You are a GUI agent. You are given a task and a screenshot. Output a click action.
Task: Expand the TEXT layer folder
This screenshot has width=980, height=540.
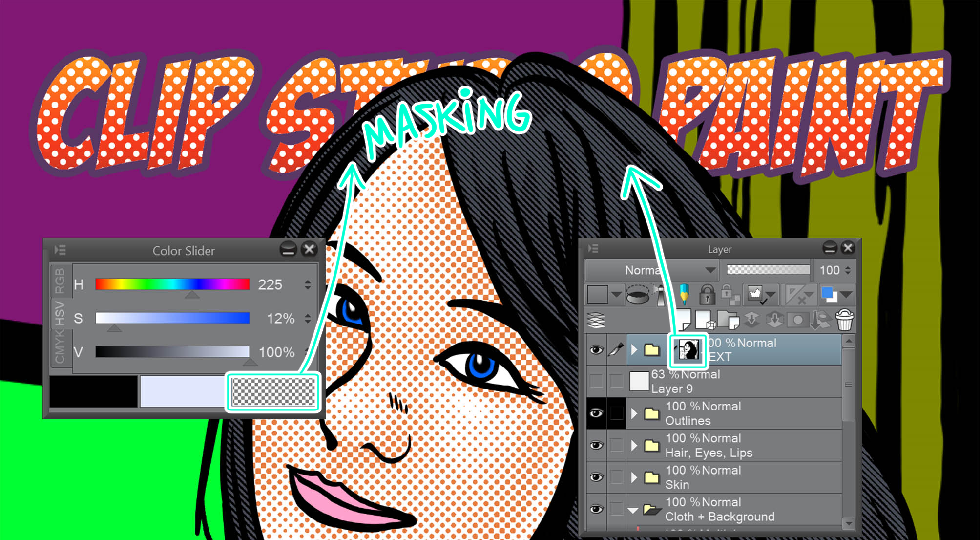[x=634, y=350]
